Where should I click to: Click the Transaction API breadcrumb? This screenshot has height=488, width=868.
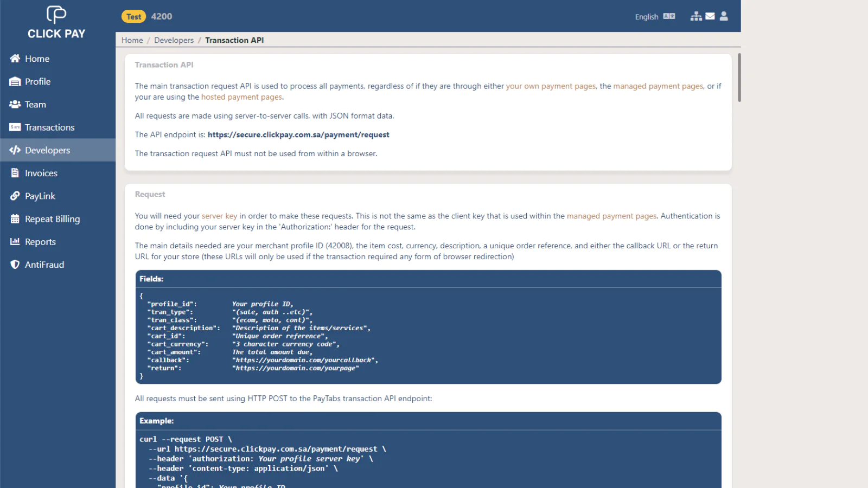[234, 40]
